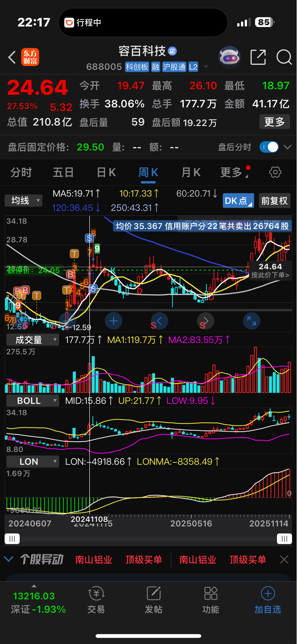The height and width of the screenshot is (644, 297).
Task: Tap the 盘后固定价格 29.50 value
Action: [90, 147]
